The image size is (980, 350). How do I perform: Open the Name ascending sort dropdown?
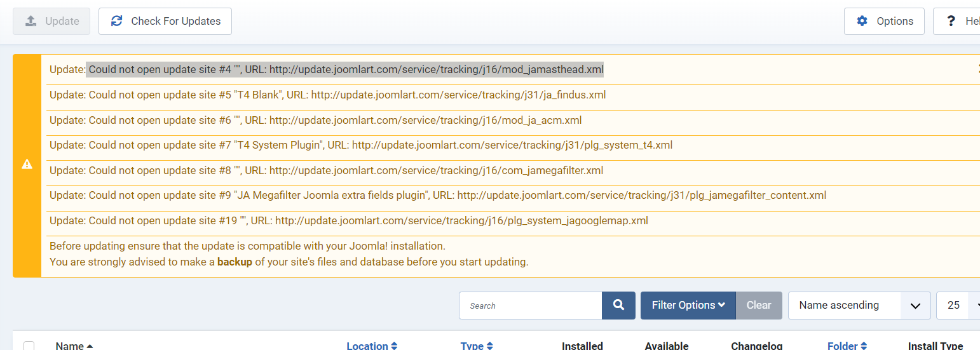point(859,306)
